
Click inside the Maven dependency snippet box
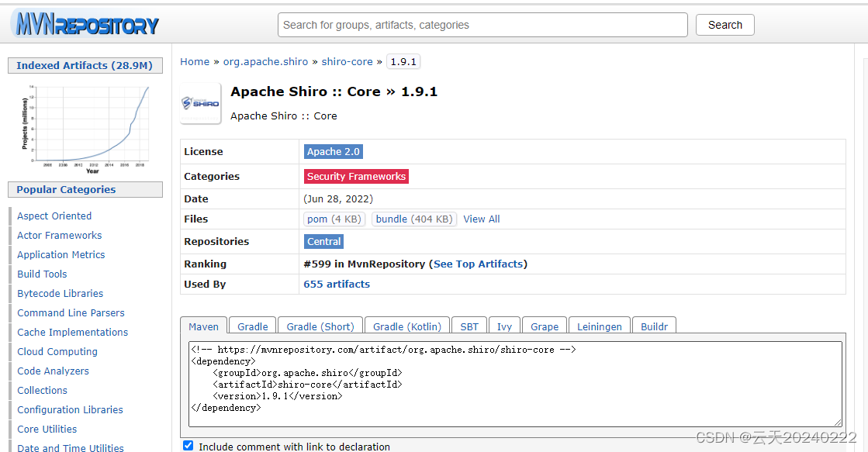tap(515, 384)
